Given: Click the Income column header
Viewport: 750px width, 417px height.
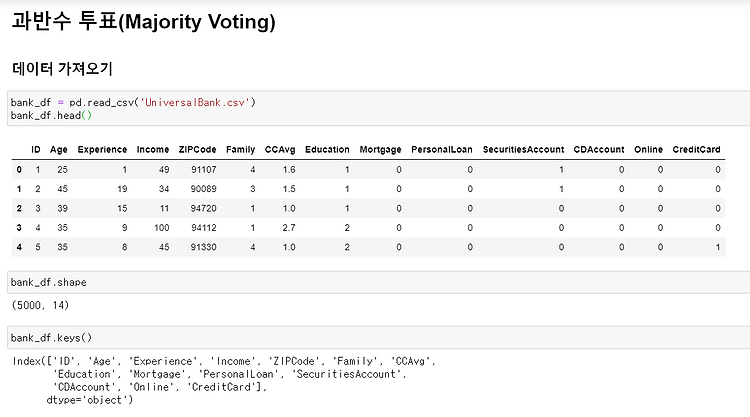Looking at the screenshot, I should coord(153,149).
